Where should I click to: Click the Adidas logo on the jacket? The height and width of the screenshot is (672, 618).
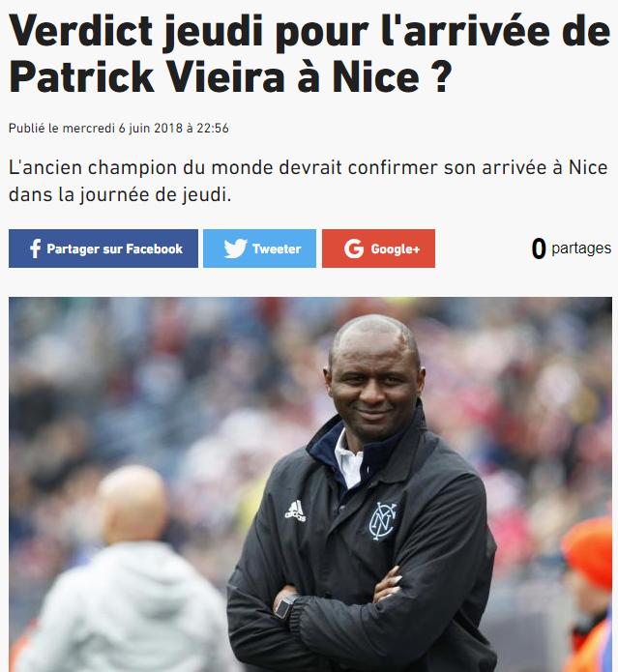coord(296,511)
